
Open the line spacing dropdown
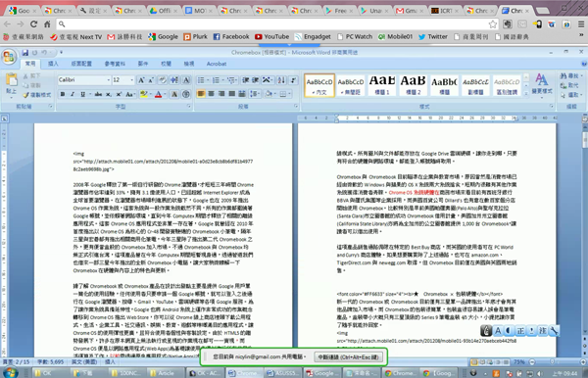pos(255,94)
